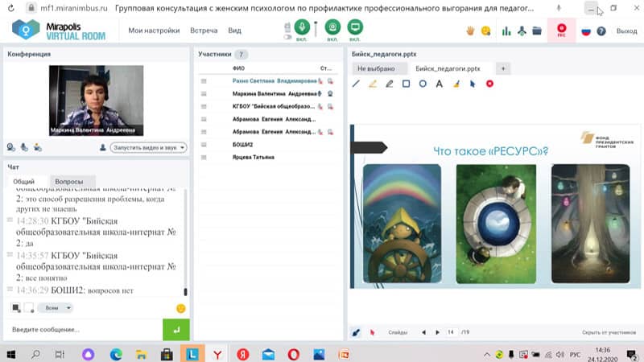Toggle the screen sharing monitor button
This screenshot has width=644, height=362.
[355, 27]
